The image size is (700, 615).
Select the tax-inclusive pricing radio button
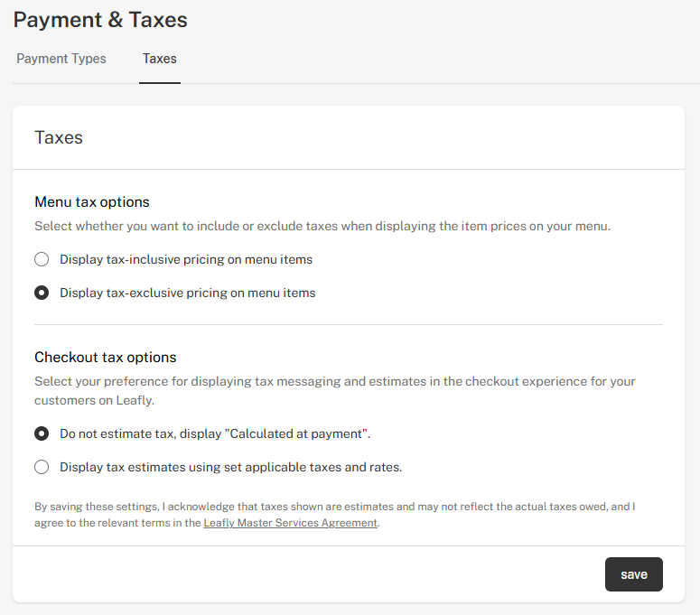tap(42, 259)
